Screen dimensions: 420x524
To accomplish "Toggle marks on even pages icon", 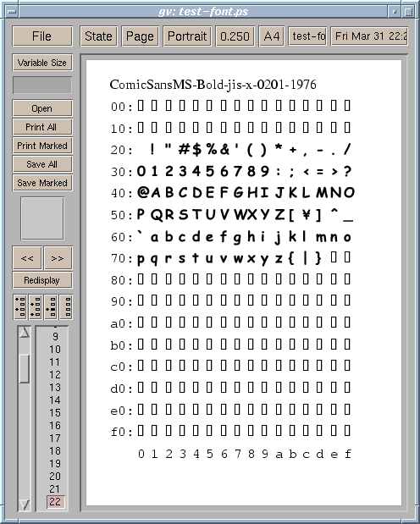I will click(x=35, y=306).
